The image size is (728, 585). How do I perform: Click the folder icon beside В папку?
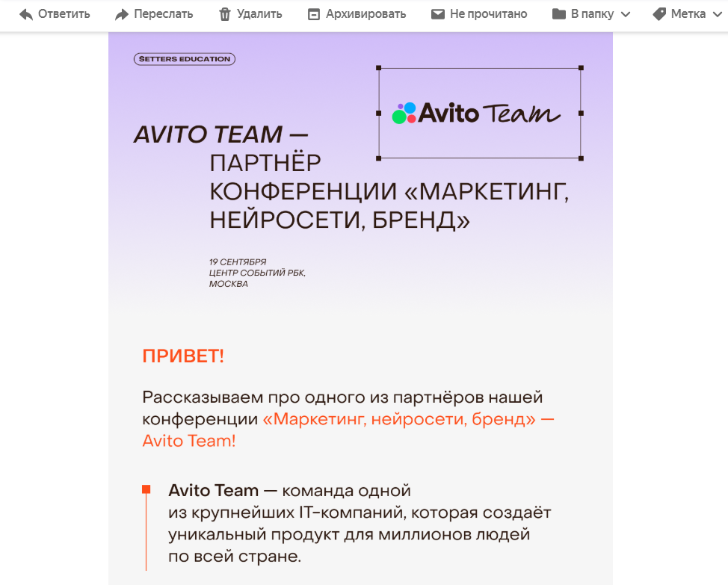pos(559,14)
